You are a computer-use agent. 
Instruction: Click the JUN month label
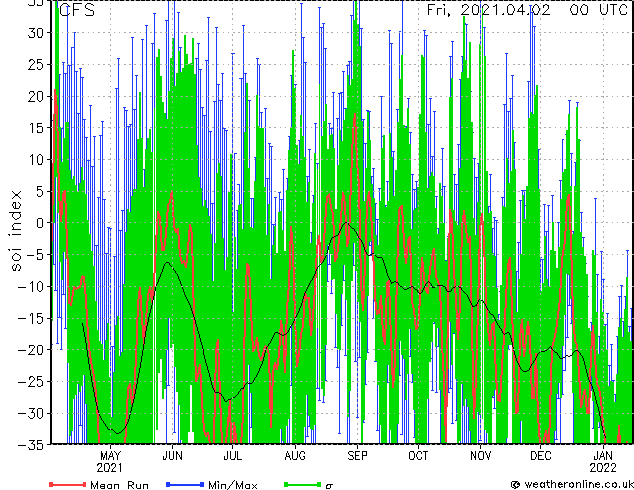tap(172, 456)
